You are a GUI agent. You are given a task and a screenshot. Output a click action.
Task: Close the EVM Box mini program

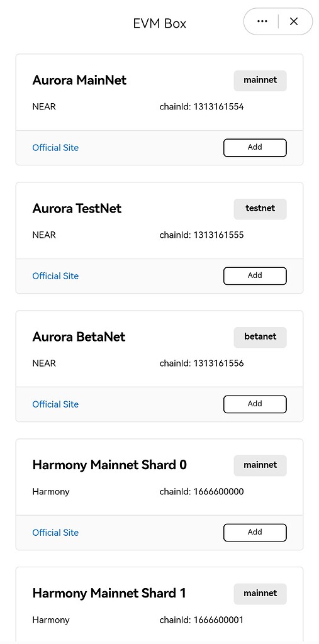[293, 21]
